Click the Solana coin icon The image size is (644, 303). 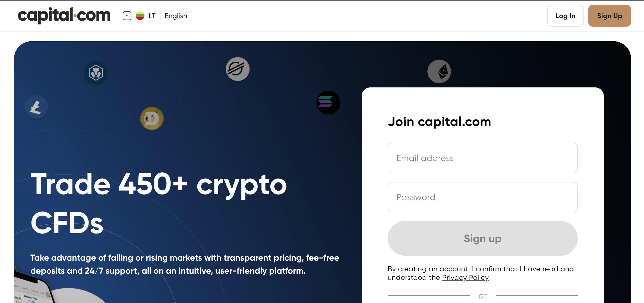(x=328, y=102)
